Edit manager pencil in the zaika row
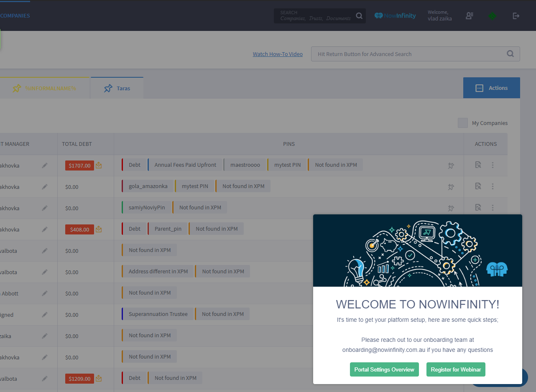 pyautogui.click(x=45, y=336)
